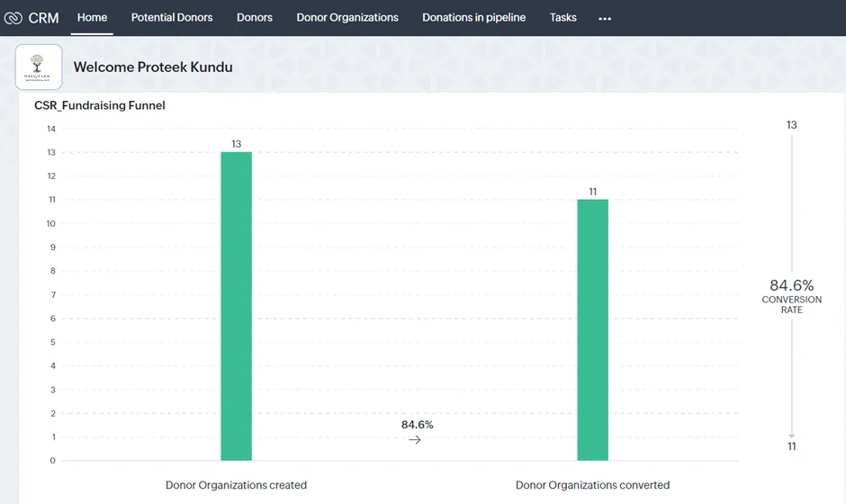
Task: Click the 0 tick on the y-axis
Action: point(52,460)
